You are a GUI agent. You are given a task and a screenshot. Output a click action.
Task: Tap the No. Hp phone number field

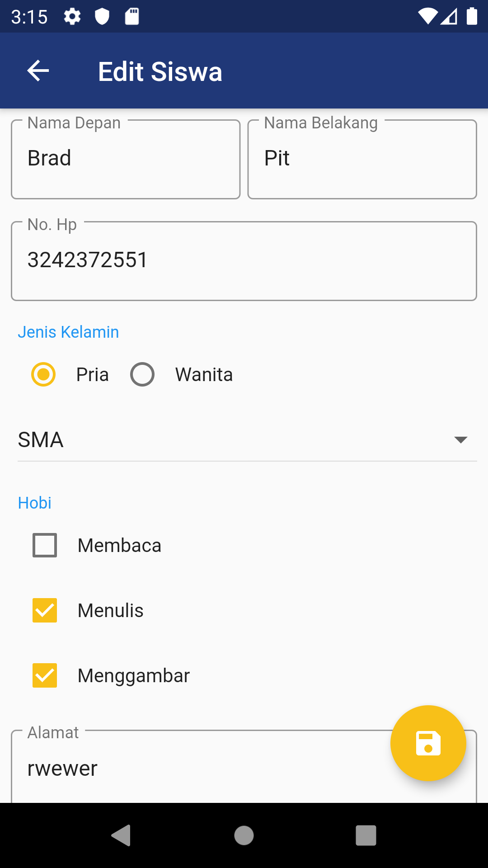pos(244,261)
